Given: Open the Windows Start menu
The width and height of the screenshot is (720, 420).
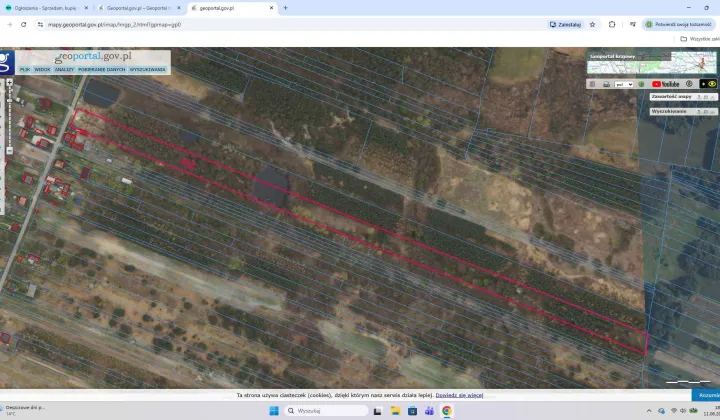Looking at the screenshot, I should click(x=274, y=410).
